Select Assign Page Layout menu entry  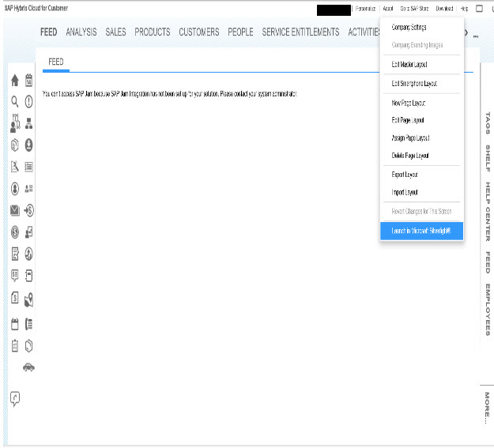(x=421, y=138)
